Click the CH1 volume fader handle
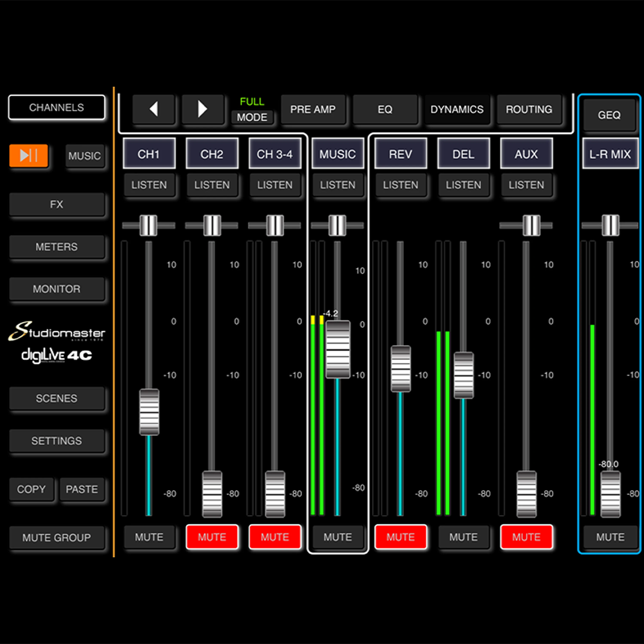The image size is (644, 644). (x=149, y=412)
